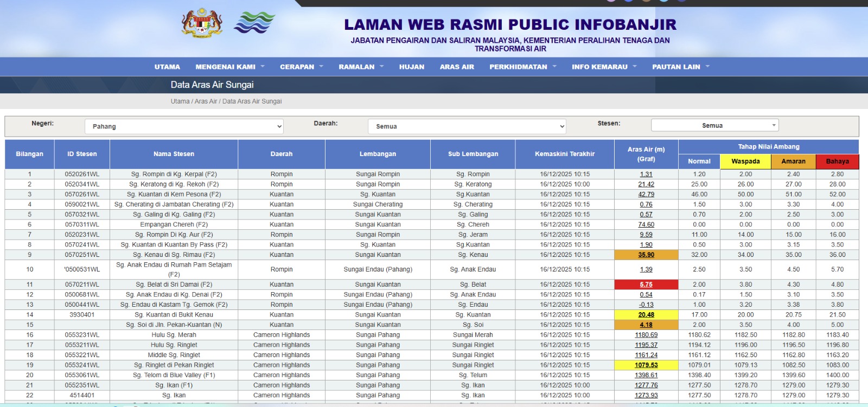Image resolution: width=868 pixels, height=407 pixels.
Task: Open the Negeri dropdown showing Pahang
Action: [184, 126]
